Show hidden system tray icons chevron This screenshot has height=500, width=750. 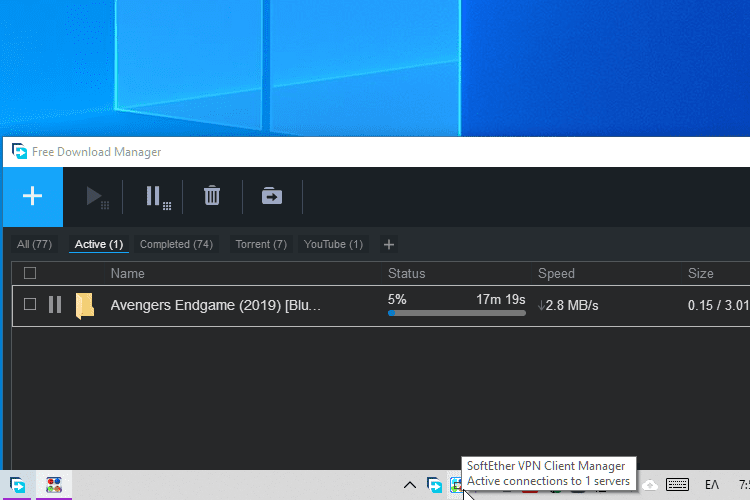click(409, 485)
